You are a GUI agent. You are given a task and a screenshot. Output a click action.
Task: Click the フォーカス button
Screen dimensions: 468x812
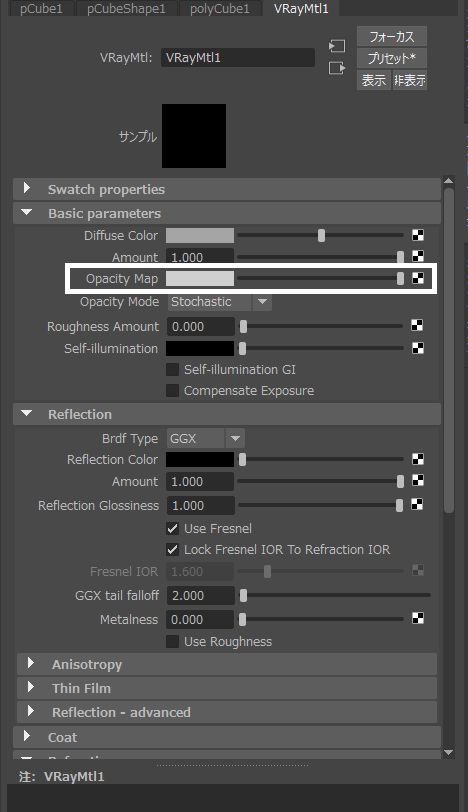pyautogui.click(x=392, y=37)
